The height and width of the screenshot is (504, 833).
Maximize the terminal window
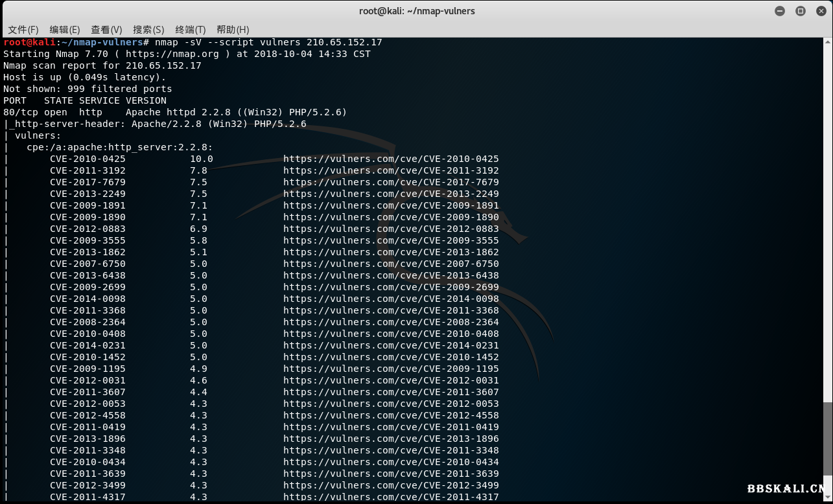pos(801,11)
